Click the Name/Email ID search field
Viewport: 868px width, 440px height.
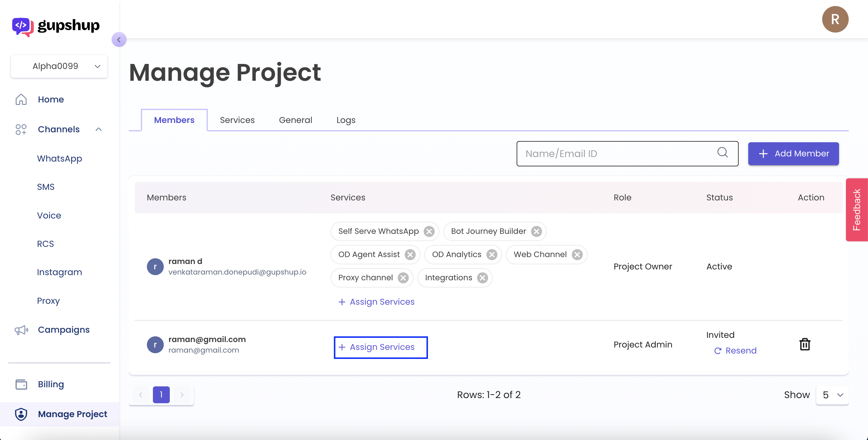[617, 154]
